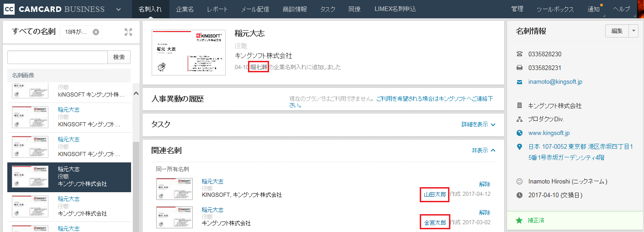The width and height of the screenshot is (644, 232).
Task: Click the 人事異動の履歴 section heading
Action: tap(177, 99)
